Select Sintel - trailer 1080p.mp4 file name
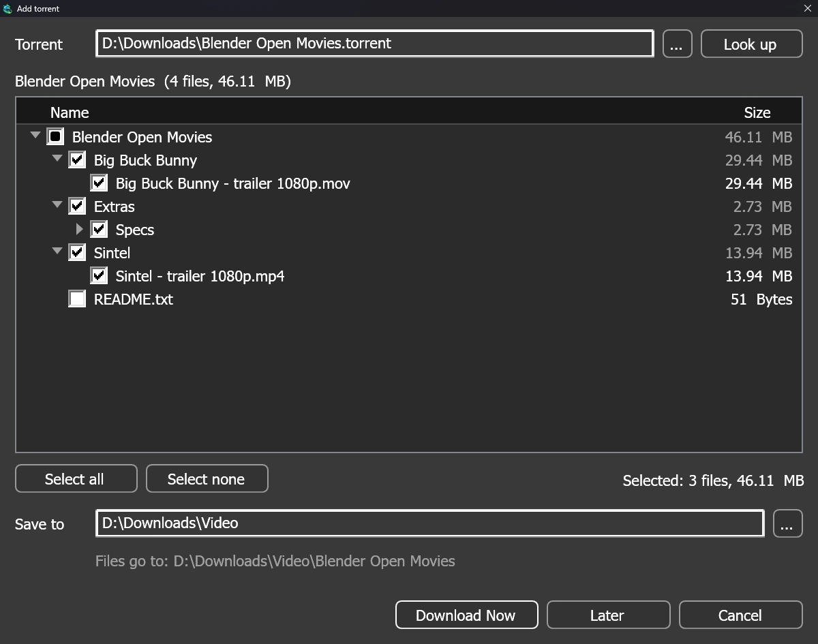This screenshot has width=818, height=644. pyautogui.click(x=200, y=276)
